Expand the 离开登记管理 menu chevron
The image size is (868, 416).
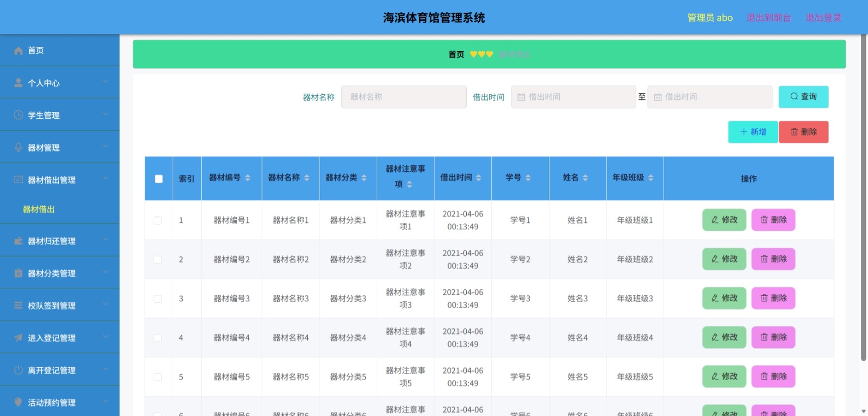pos(105,369)
